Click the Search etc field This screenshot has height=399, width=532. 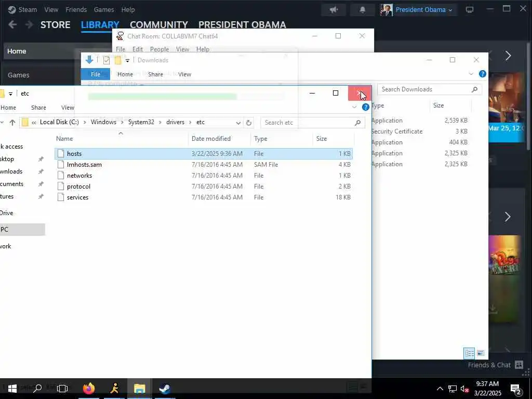point(312,123)
